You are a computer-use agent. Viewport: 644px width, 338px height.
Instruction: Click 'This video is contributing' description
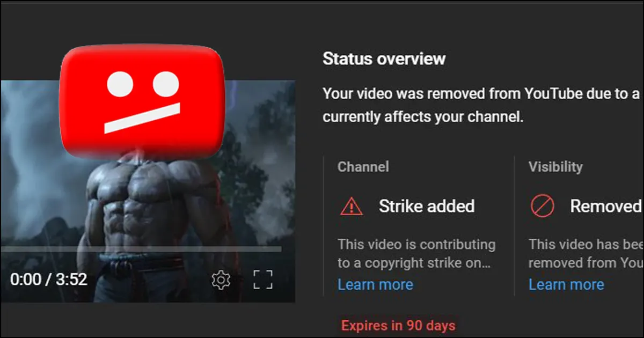point(416,253)
